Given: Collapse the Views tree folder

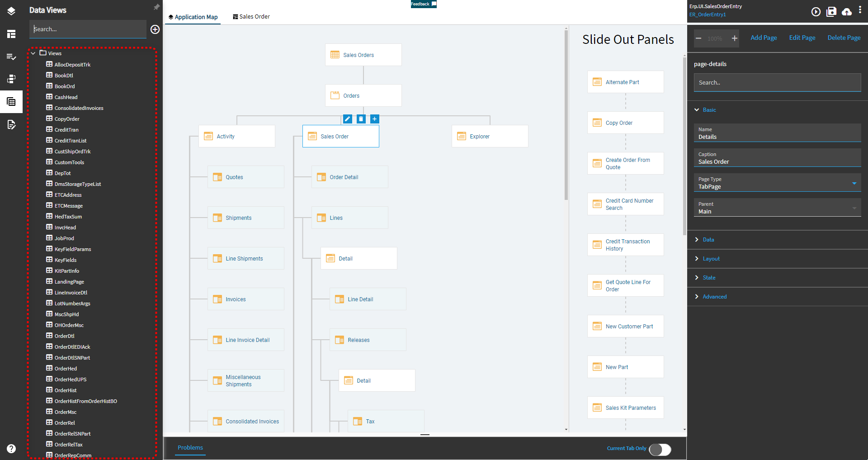Looking at the screenshot, I should [x=33, y=53].
